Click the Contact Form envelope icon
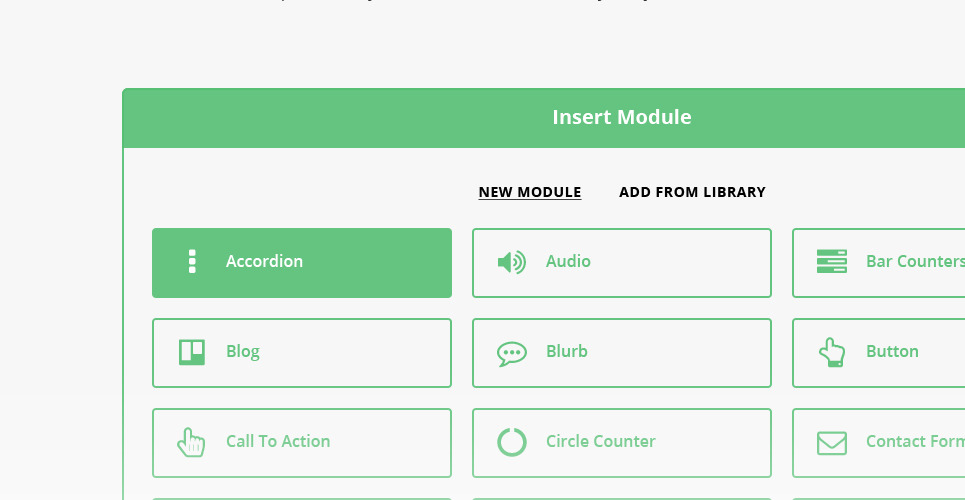This screenshot has width=965, height=500. pyautogui.click(x=831, y=442)
